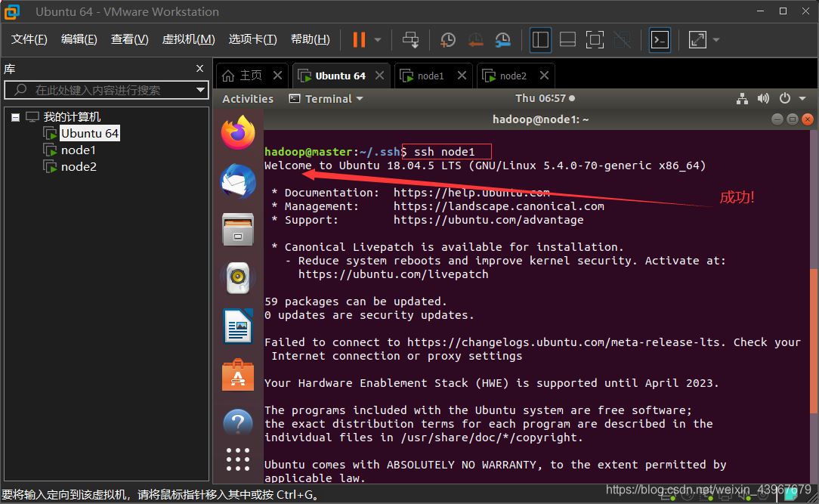Enter full screen mode

tap(595, 39)
